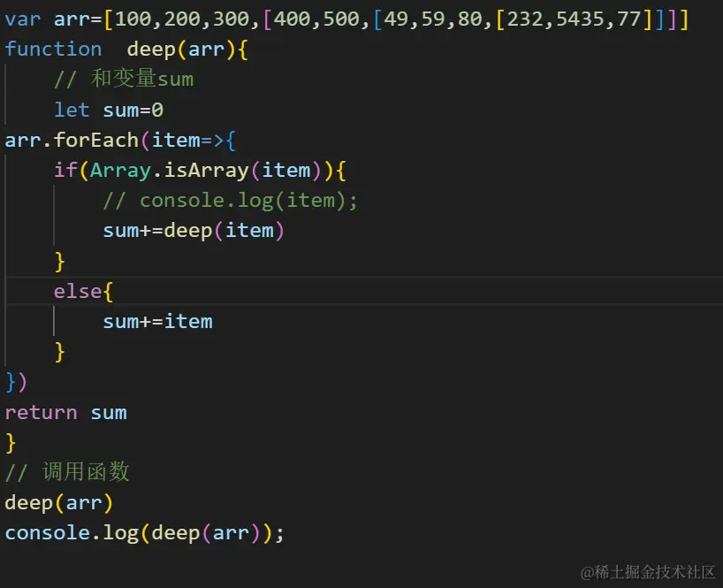Click the 'let sum=0' line
Screen dimensions: 723x588
coord(109,111)
